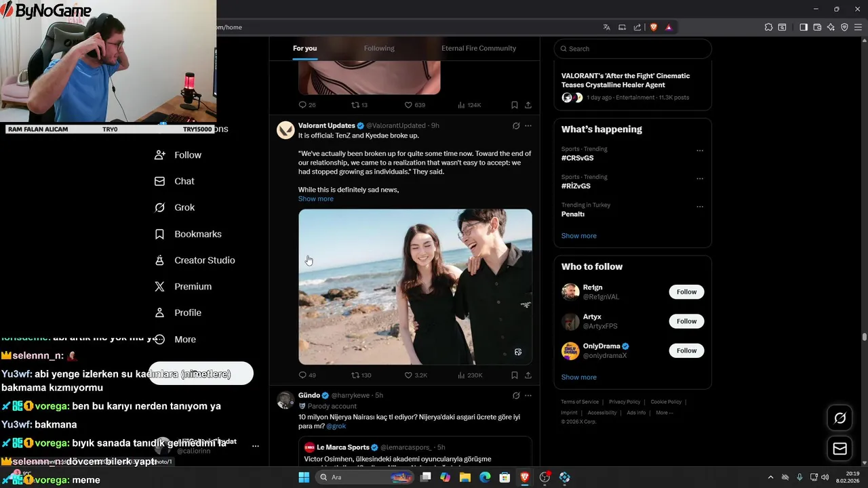Open more options on Gündo's post

tap(528, 395)
